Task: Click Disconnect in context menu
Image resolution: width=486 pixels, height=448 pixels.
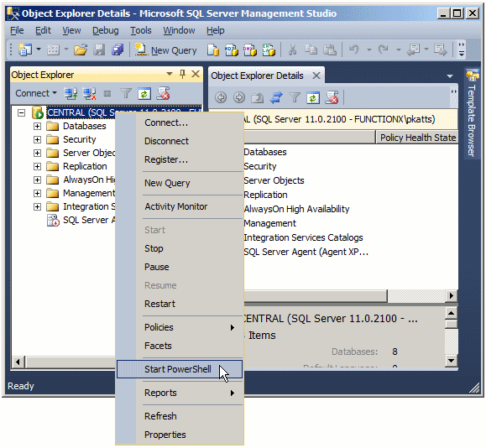Action: click(x=180, y=141)
